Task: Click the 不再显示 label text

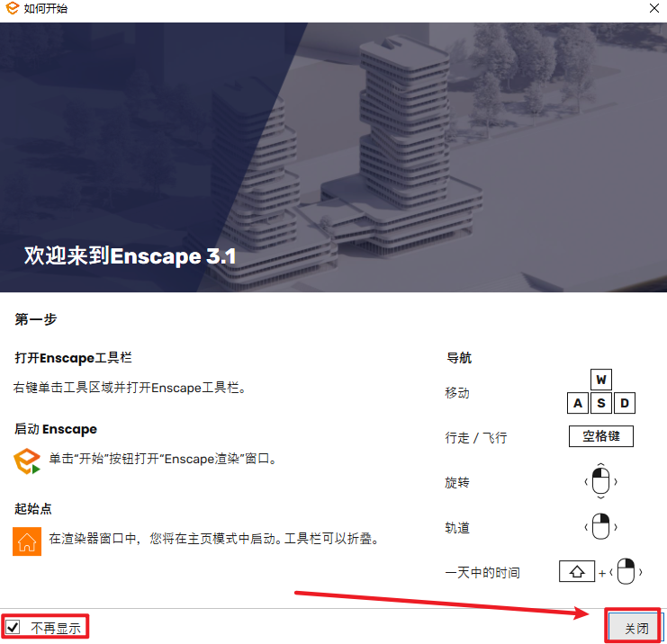Action: 56,628
